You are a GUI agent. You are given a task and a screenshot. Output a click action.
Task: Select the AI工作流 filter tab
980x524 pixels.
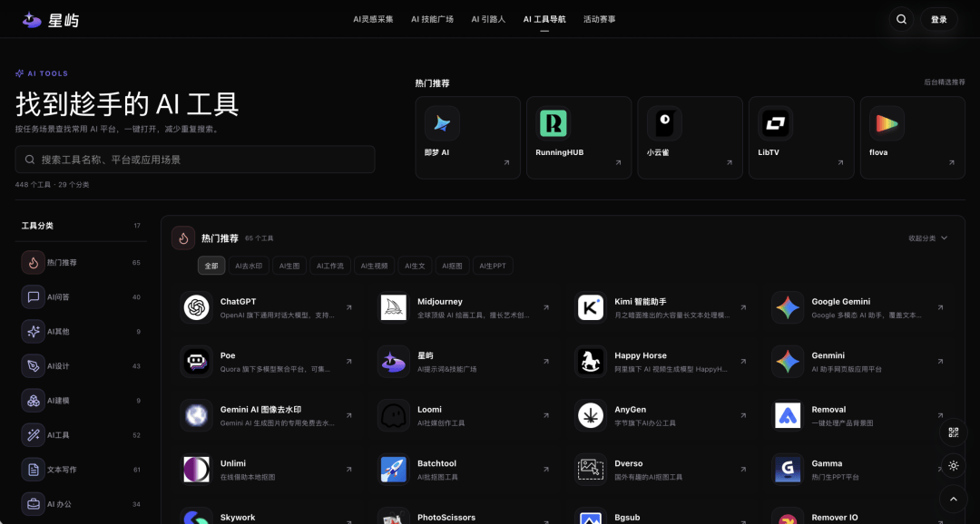[330, 266]
